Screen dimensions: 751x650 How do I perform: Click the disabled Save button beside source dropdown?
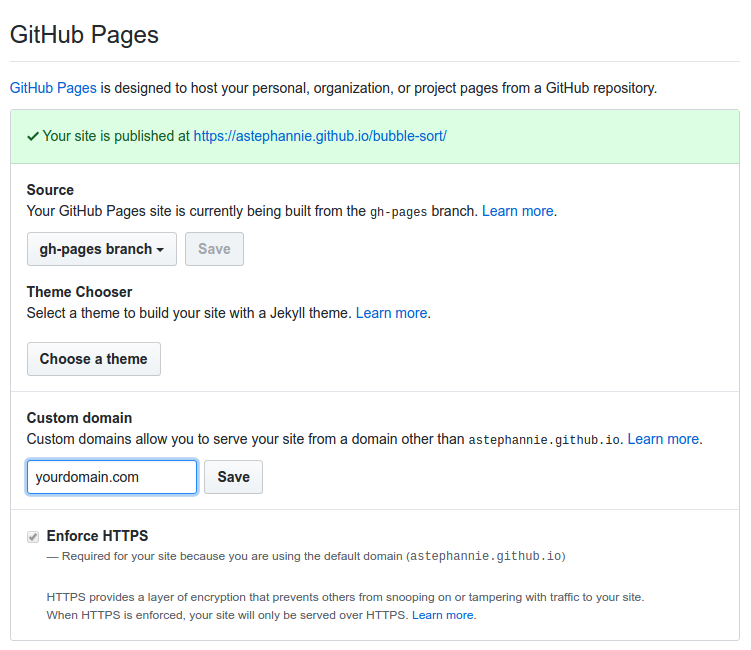[214, 249]
